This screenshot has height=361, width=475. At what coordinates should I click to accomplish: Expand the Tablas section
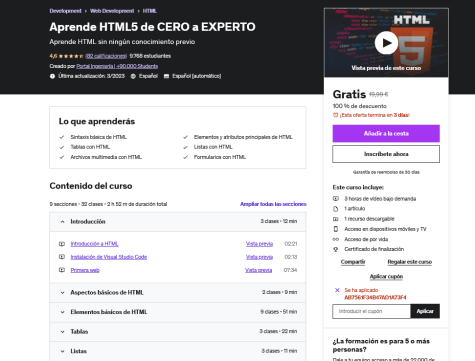(178, 332)
